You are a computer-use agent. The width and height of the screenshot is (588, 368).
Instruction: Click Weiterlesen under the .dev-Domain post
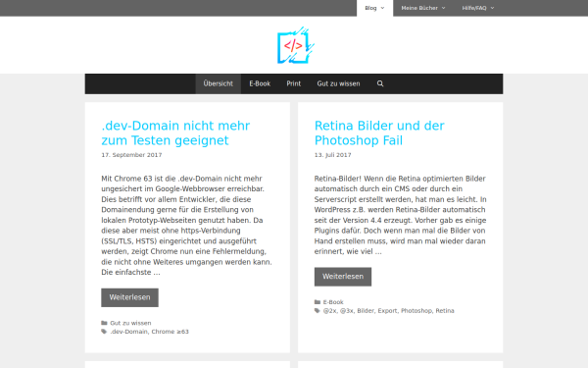(x=129, y=297)
